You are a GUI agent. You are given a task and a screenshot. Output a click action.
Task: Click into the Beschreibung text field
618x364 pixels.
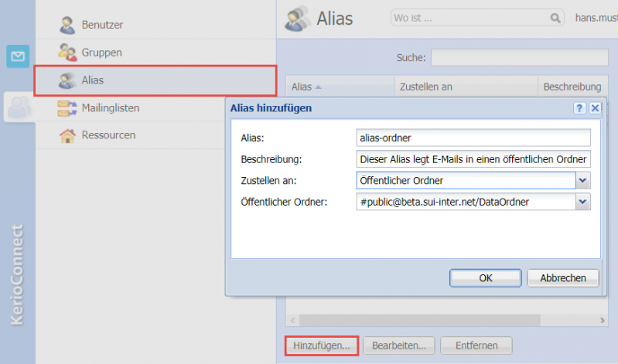473,159
